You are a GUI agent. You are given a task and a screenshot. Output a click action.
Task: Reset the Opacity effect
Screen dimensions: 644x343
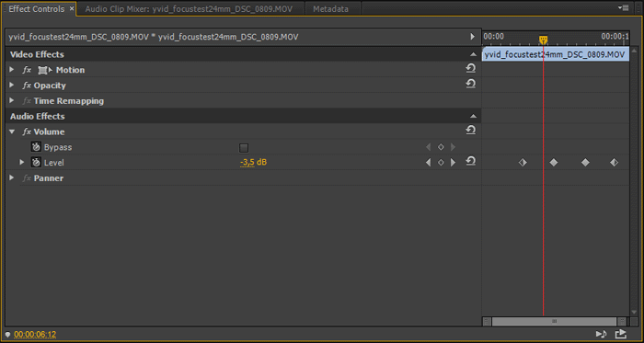click(471, 84)
